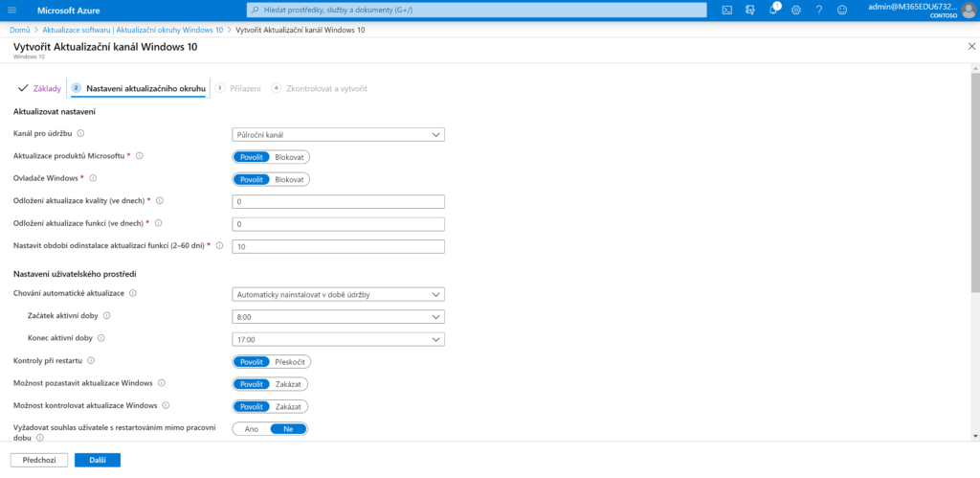The image size is (980, 478).
Task: Open the Začátek aktivní doby dropdown
Action: click(x=339, y=316)
